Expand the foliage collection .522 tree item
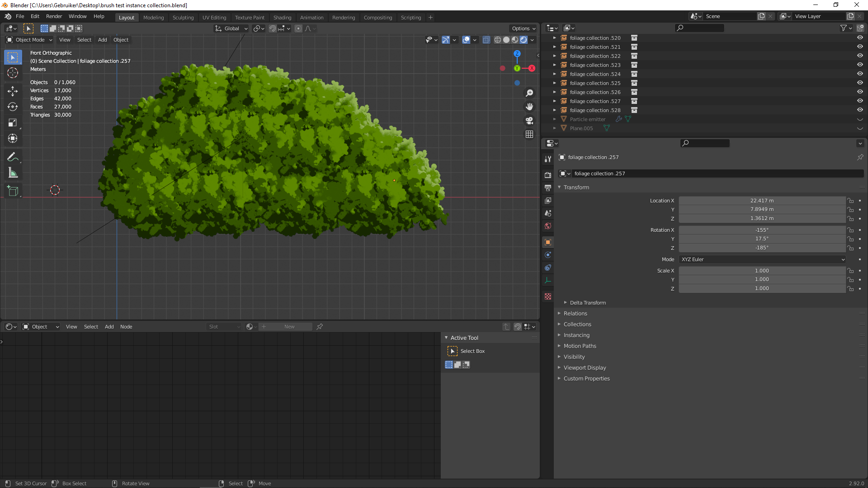 click(555, 56)
